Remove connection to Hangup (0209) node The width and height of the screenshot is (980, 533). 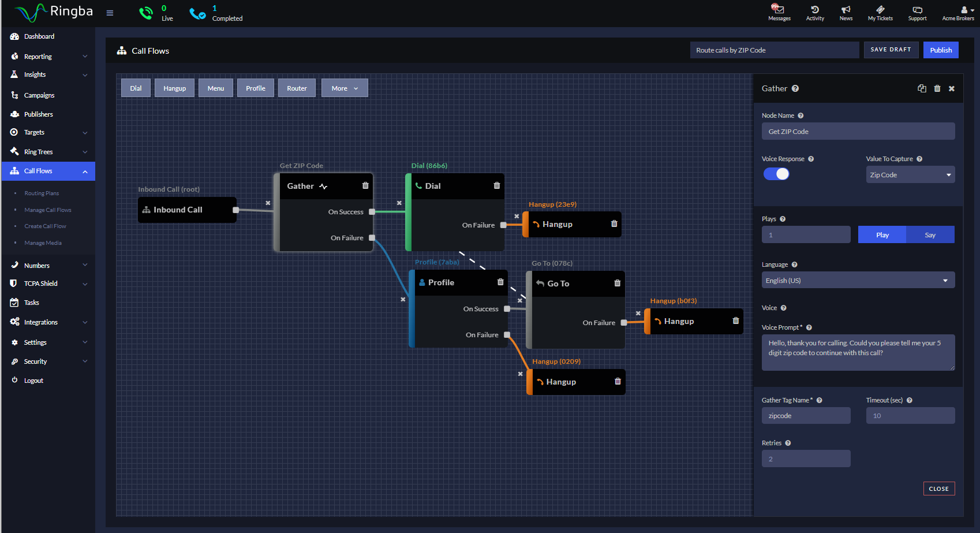pos(521,374)
